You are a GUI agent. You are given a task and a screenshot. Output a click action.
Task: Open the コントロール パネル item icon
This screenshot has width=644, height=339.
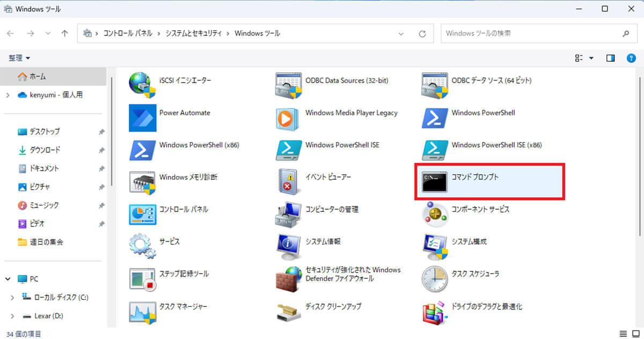point(142,215)
